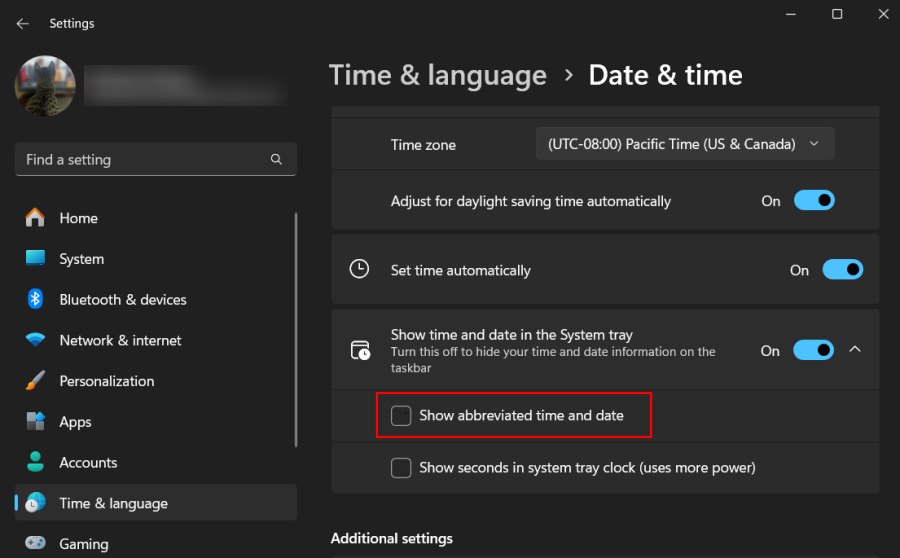Click the user profile picture
Viewport: 900px width, 558px height.
45,86
